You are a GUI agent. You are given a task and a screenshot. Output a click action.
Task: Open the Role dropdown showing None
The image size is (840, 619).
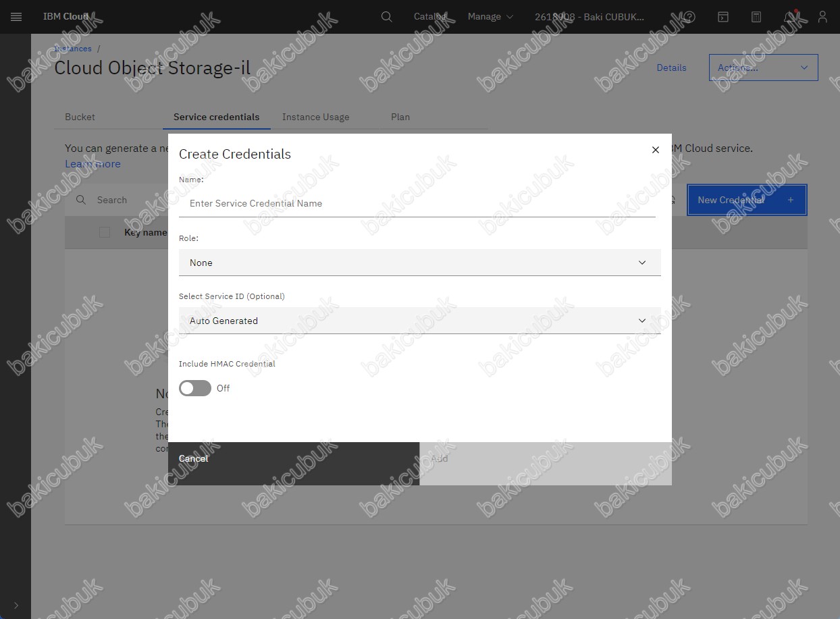point(419,263)
